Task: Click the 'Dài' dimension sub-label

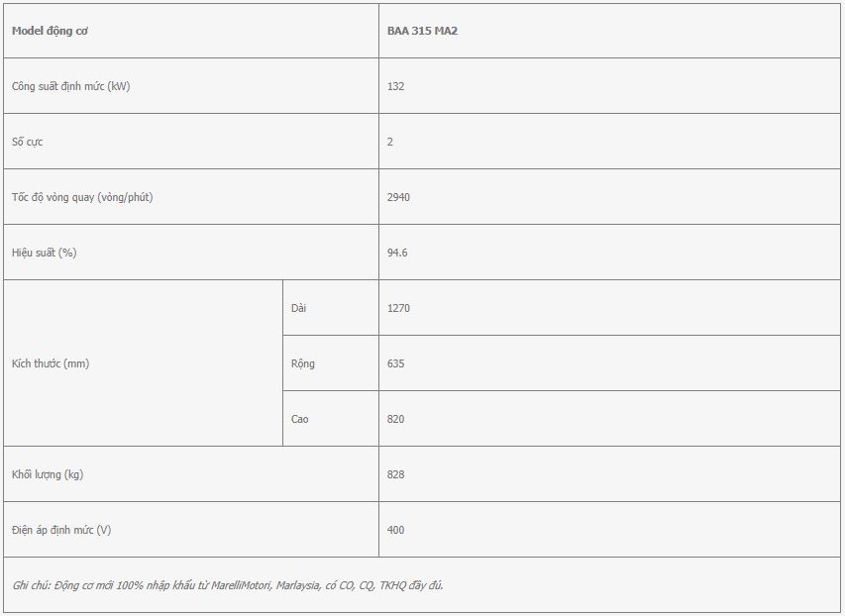Action: pyautogui.click(x=298, y=308)
